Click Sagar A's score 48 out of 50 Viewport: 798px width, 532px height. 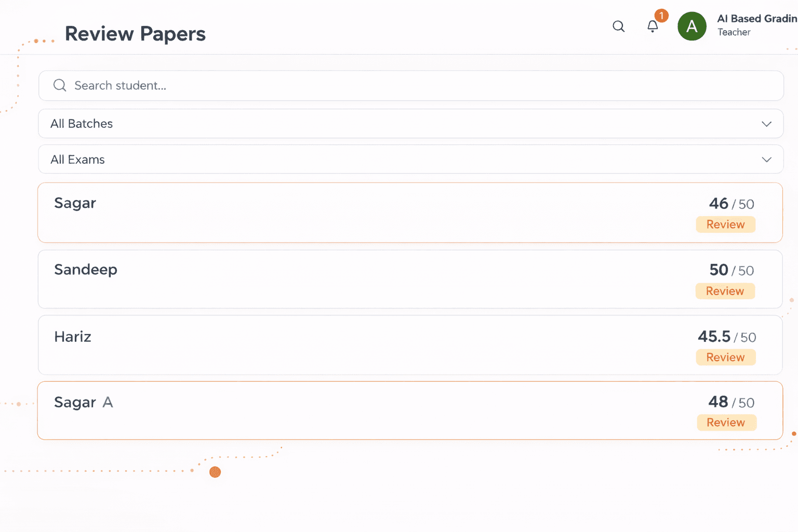pyautogui.click(x=719, y=402)
